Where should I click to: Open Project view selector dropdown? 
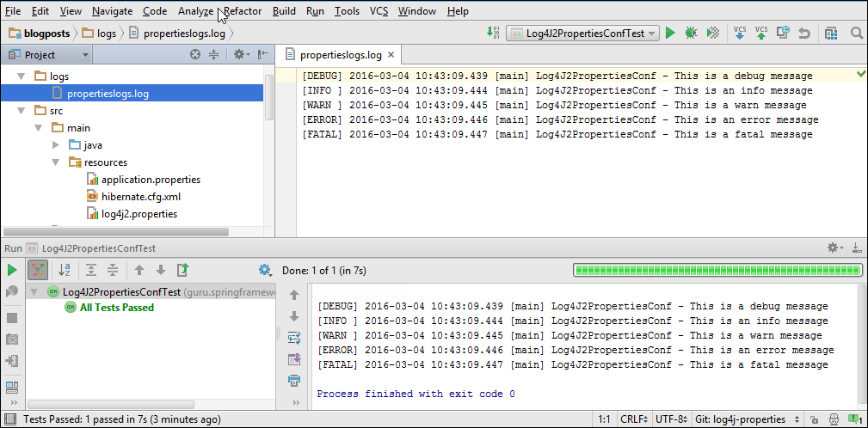pyautogui.click(x=46, y=55)
